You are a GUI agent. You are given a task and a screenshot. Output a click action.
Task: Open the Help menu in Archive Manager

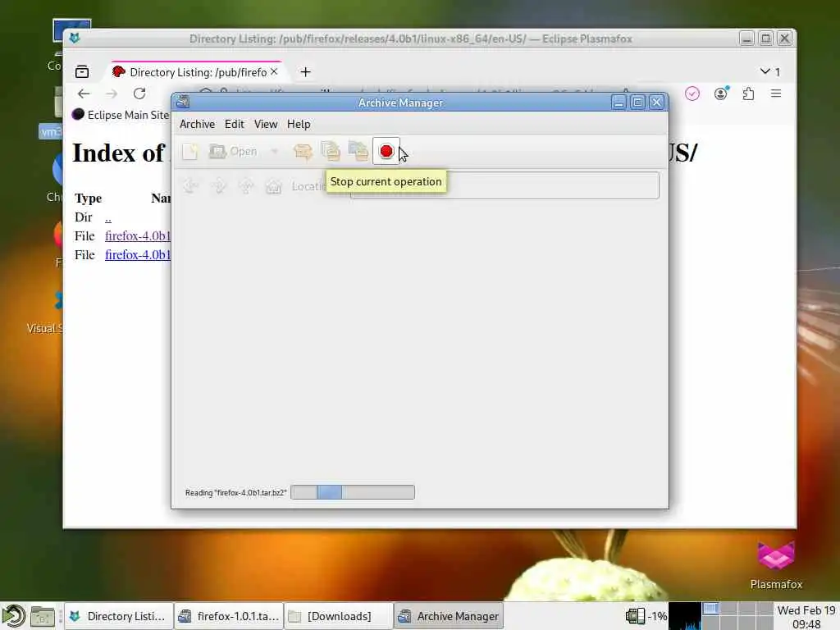click(299, 124)
